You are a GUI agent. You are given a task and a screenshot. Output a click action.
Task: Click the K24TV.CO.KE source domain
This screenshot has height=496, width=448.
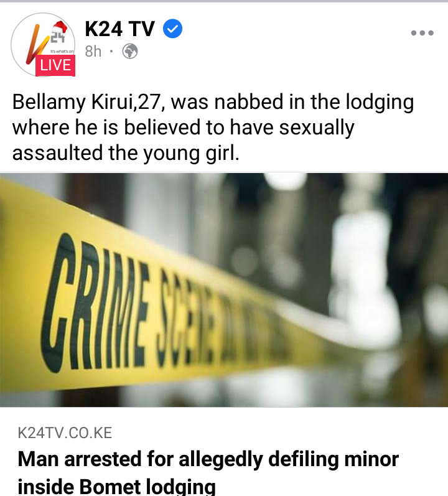65,433
